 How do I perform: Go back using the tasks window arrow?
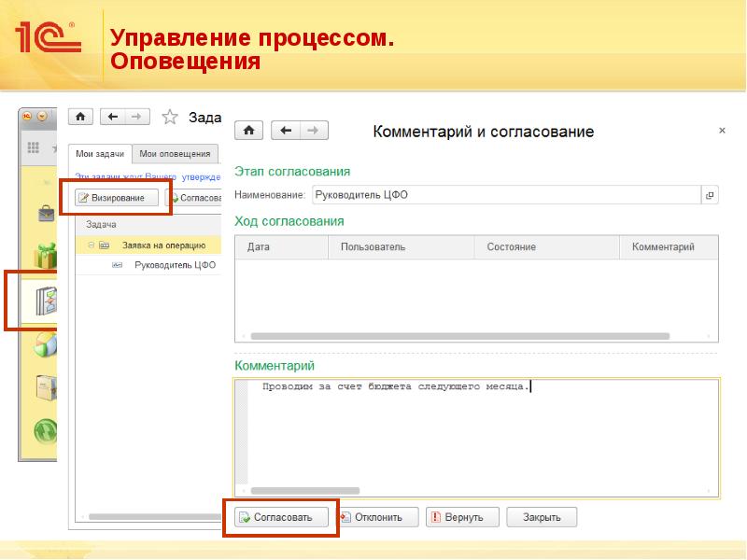113,117
